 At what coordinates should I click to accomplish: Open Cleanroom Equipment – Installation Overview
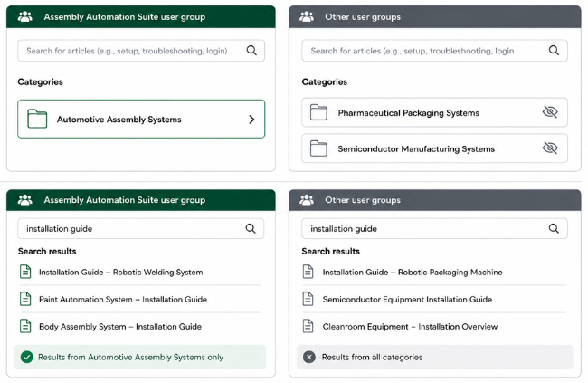[410, 327]
